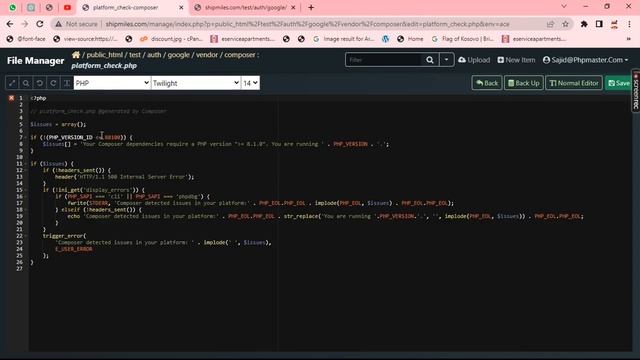This screenshot has height=360, width=640.
Task: Click the filter magnifier search icon
Action: pos(430,60)
